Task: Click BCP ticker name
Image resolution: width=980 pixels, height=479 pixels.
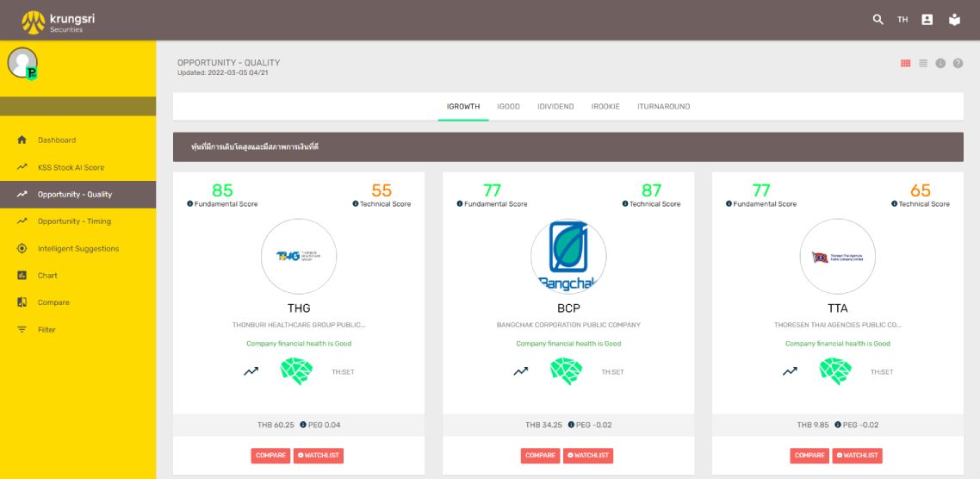Action: click(x=568, y=308)
